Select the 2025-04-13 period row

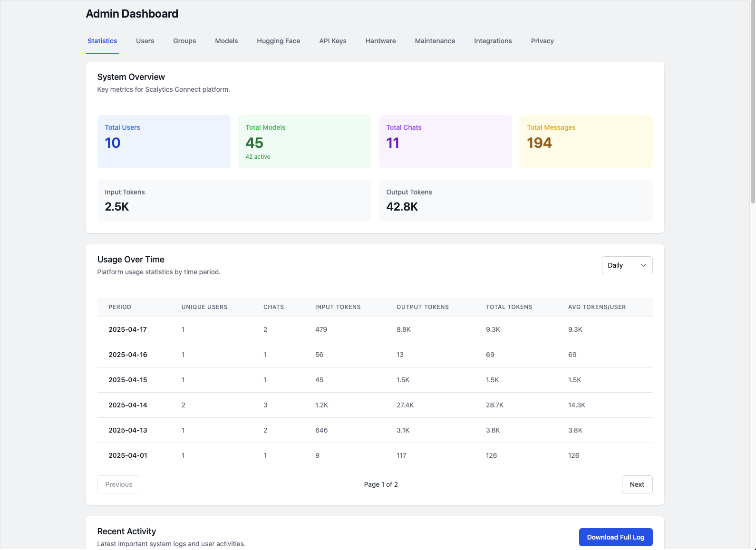tap(375, 430)
